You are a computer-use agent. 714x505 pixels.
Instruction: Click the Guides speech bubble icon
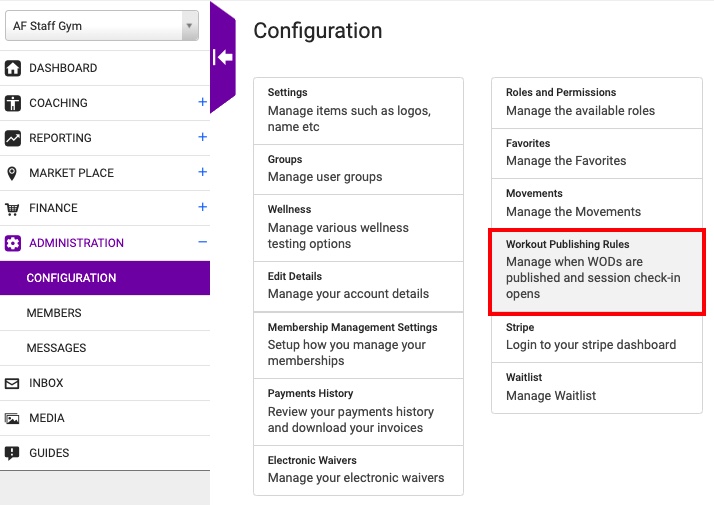[12, 453]
